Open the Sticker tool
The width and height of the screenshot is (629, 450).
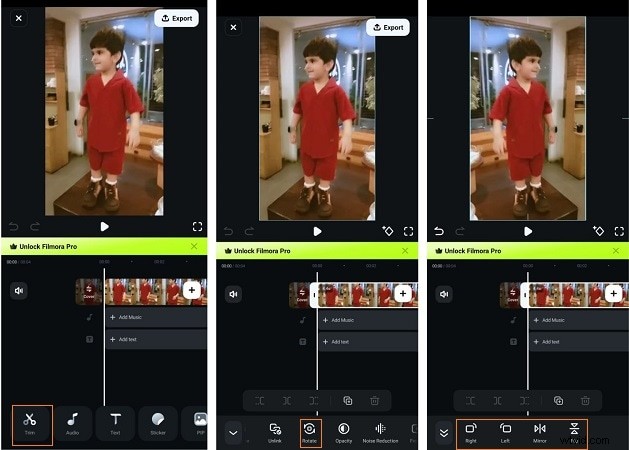157,423
